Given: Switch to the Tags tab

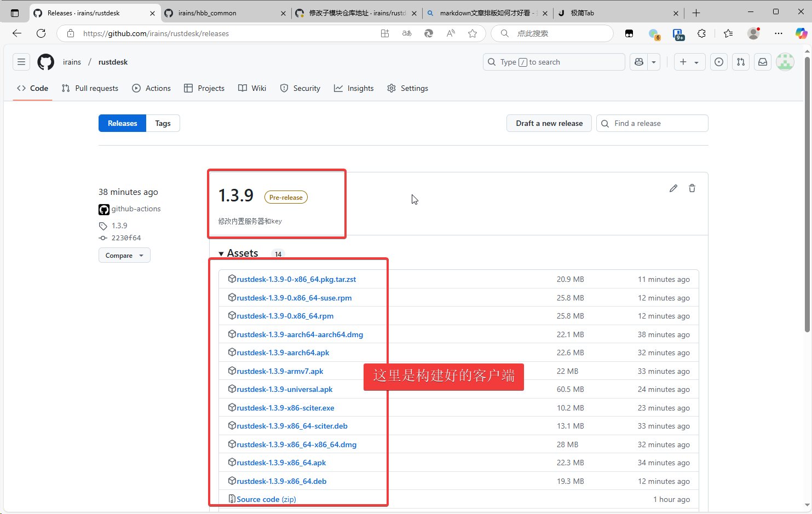Looking at the screenshot, I should click(163, 123).
